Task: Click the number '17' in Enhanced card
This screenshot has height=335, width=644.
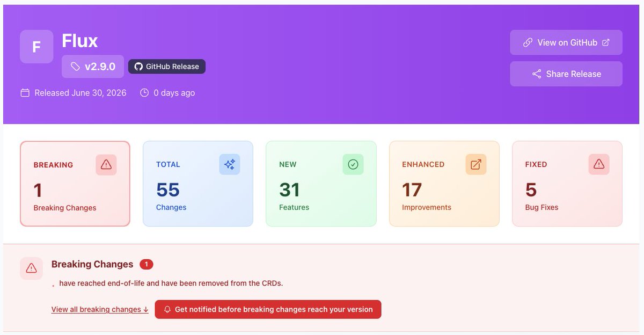Action: (412, 190)
